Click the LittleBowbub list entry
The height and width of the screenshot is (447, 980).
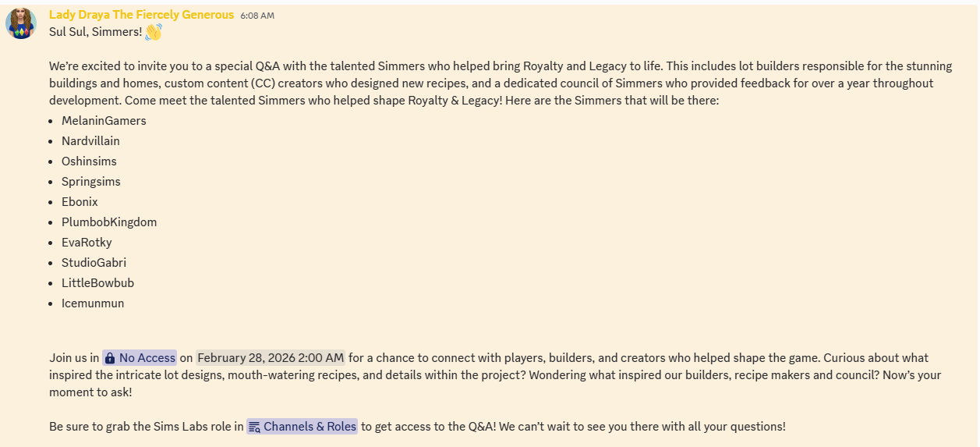pos(97,283)
